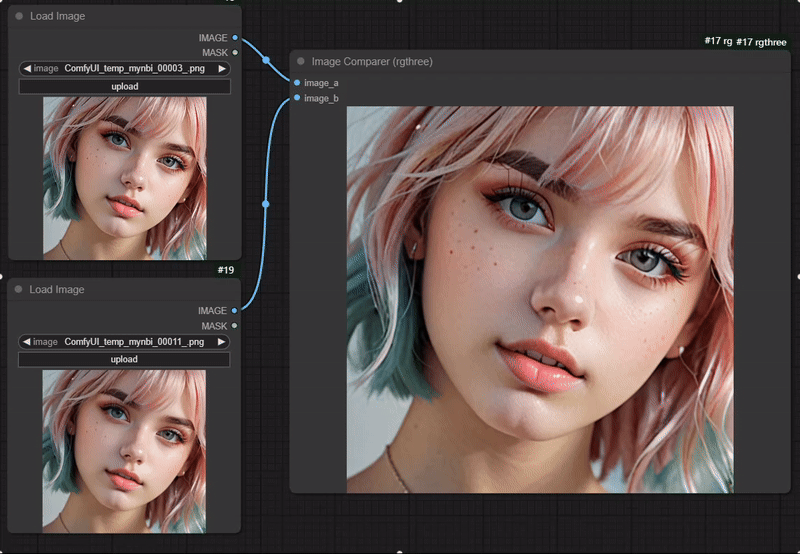
Task: Collapse the Load Image node containing the 00003 file
Action: [x=19, y=17]
